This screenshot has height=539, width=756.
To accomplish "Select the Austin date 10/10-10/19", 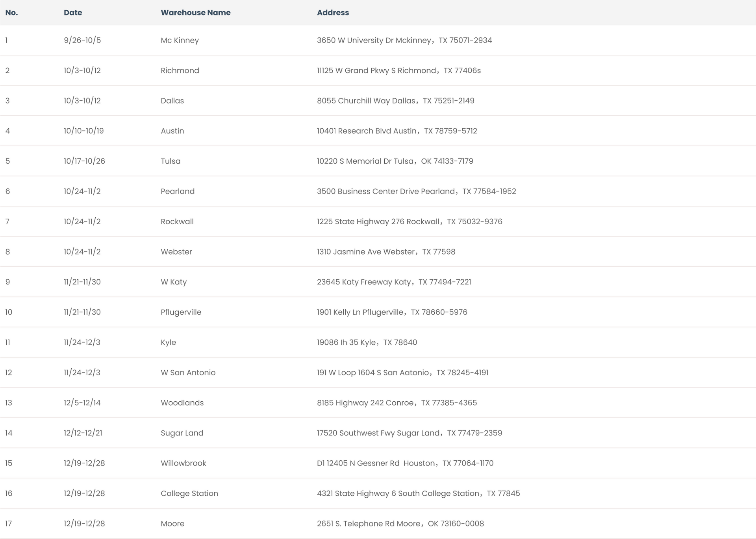I will point(83,131).
